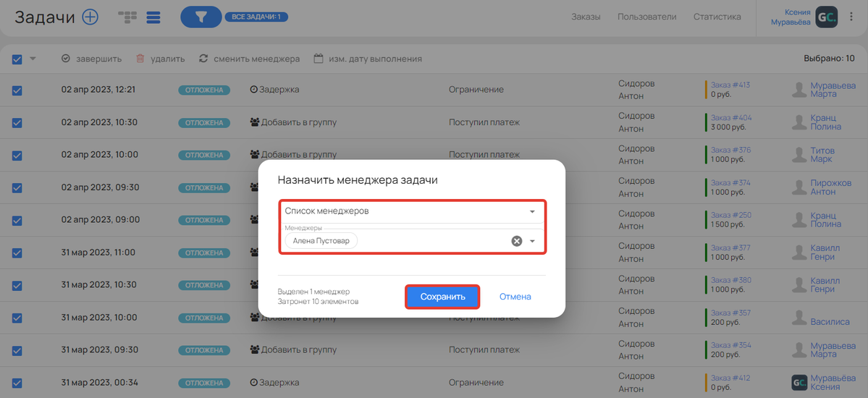Click user avatar beside Муравьева Марта Заказ #413

click(799, 90)
